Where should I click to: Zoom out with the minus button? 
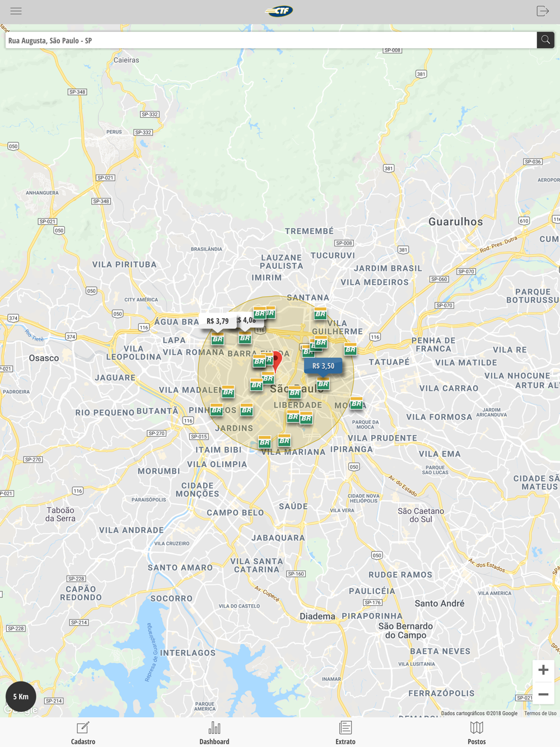[x=543, y=694]
